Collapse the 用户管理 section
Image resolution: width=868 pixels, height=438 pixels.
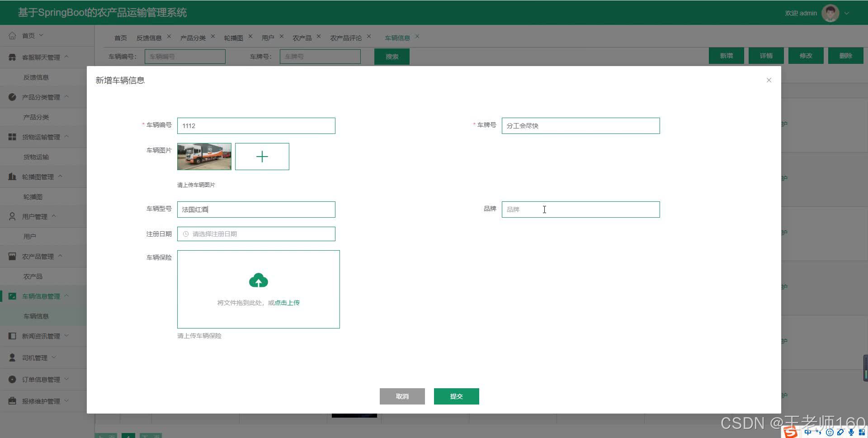coord(54,216)
